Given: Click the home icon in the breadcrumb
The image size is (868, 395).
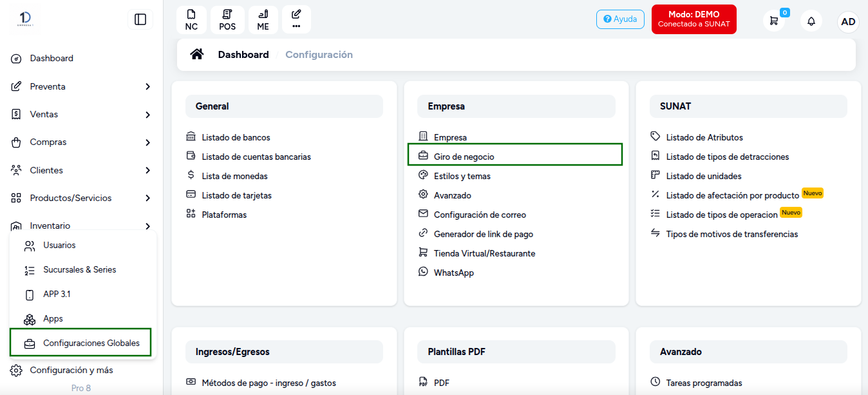Looking at the screenshot, I should coord(197,54).
